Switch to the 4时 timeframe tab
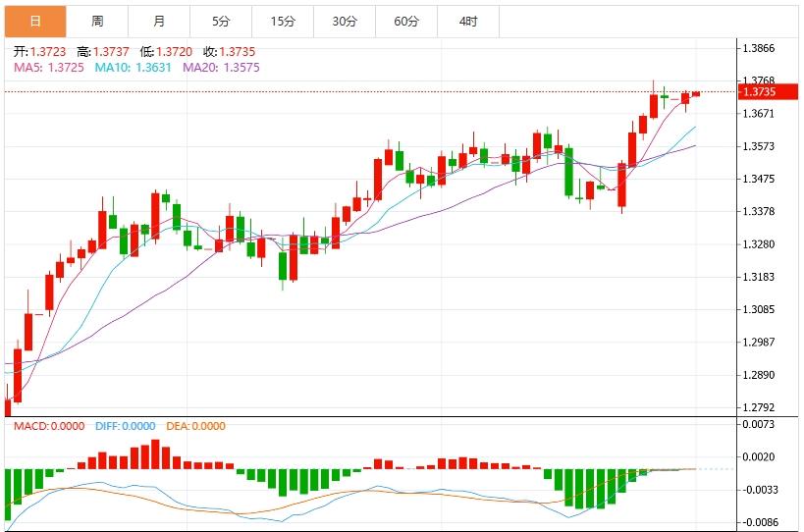Screen dimensions: 804x532 [468, 21]
